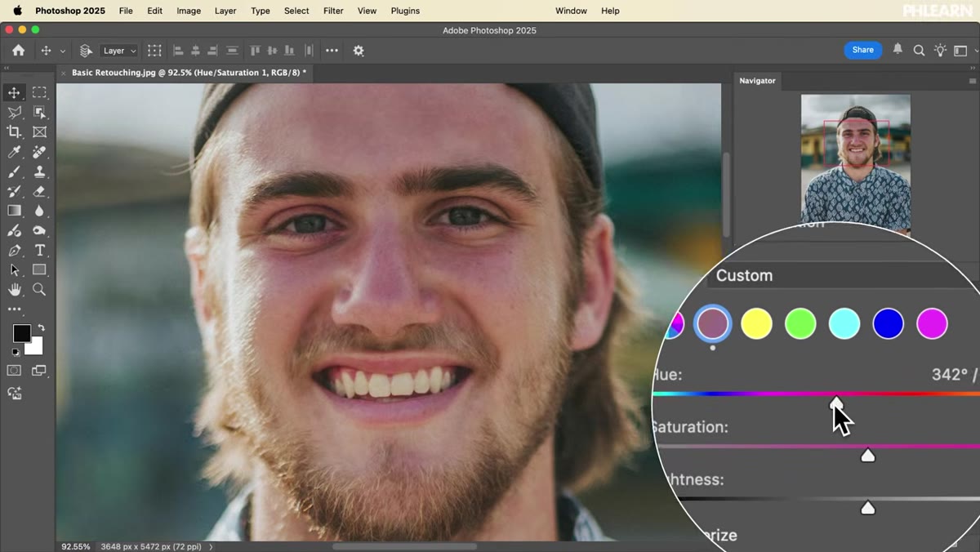Select the Frame tool

tap(39, 131)
